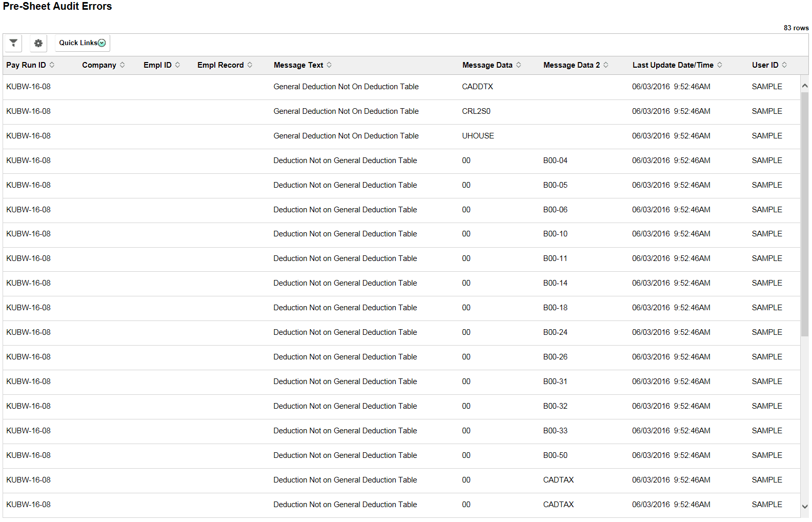Sort by Pay Run ID arrows icon
Image resolution: width=812 pixels, height=522 pixels.
point(52,65)
